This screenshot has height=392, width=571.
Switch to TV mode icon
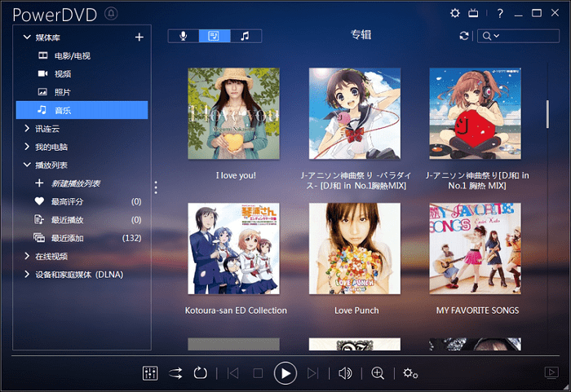[x=473, y=14]
